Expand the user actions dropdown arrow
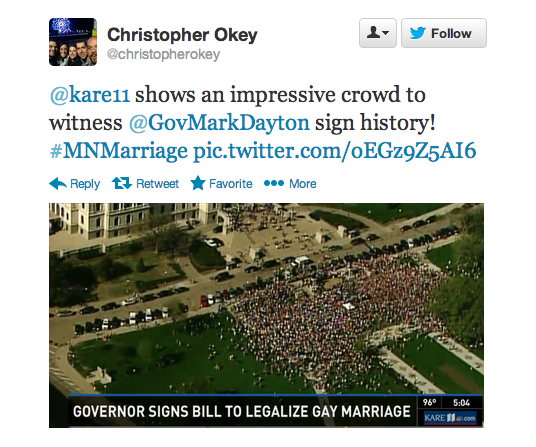 [x=386, y=33]
